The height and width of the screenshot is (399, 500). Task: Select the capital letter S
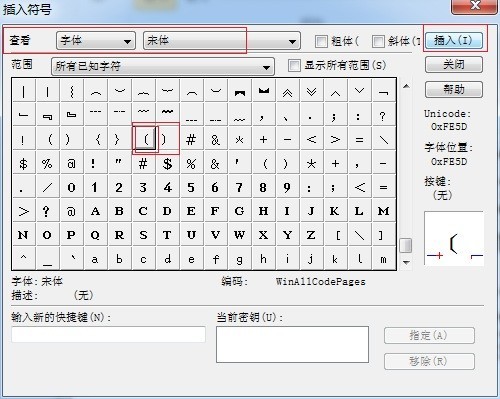tap(143, 235)
